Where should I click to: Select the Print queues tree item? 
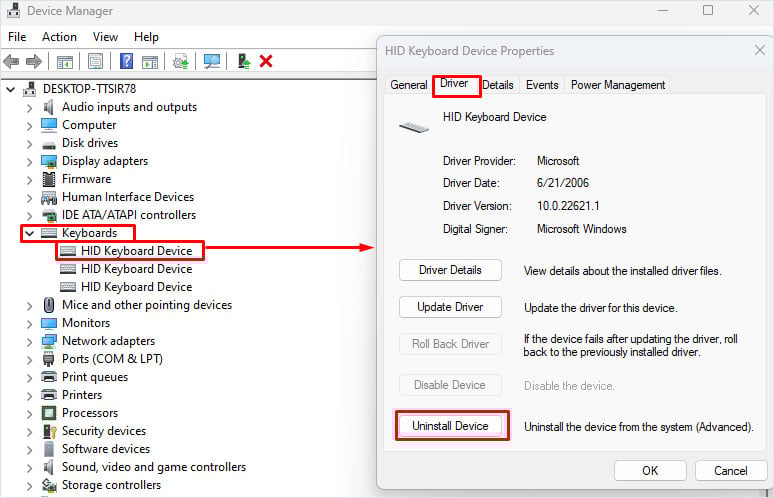coord(95,377)
